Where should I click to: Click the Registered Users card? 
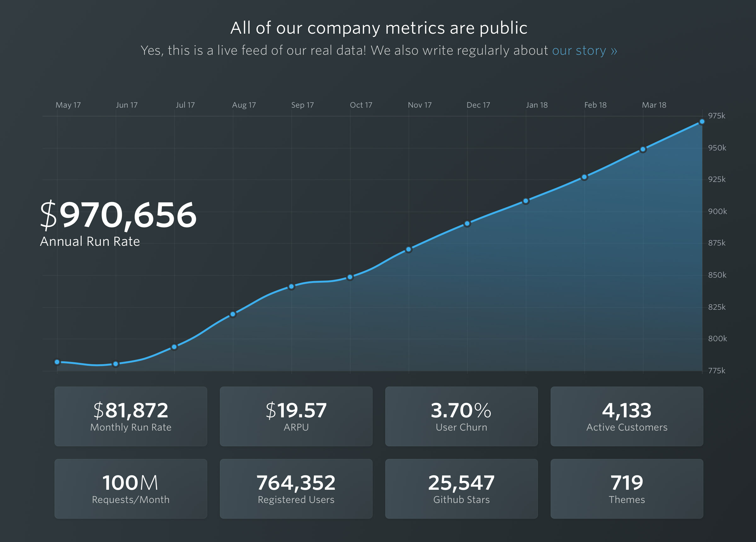pyautogui.click(x=296, y=489)
